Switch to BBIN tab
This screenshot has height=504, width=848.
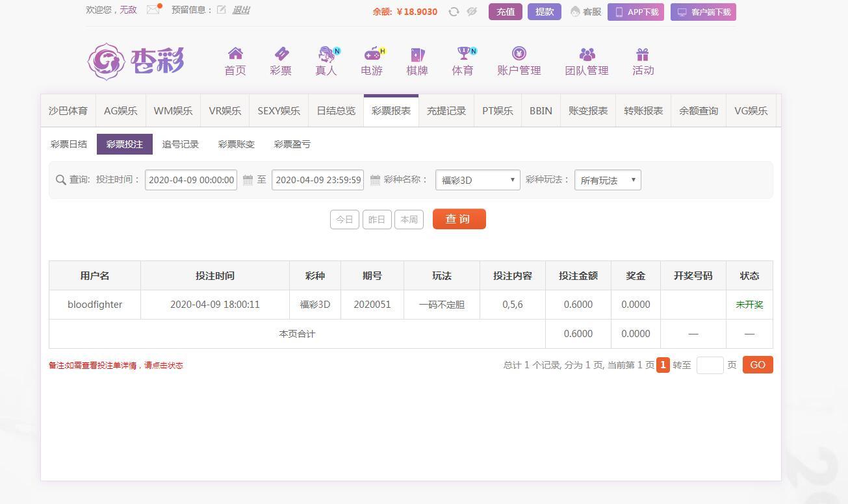tap(541, 110)
